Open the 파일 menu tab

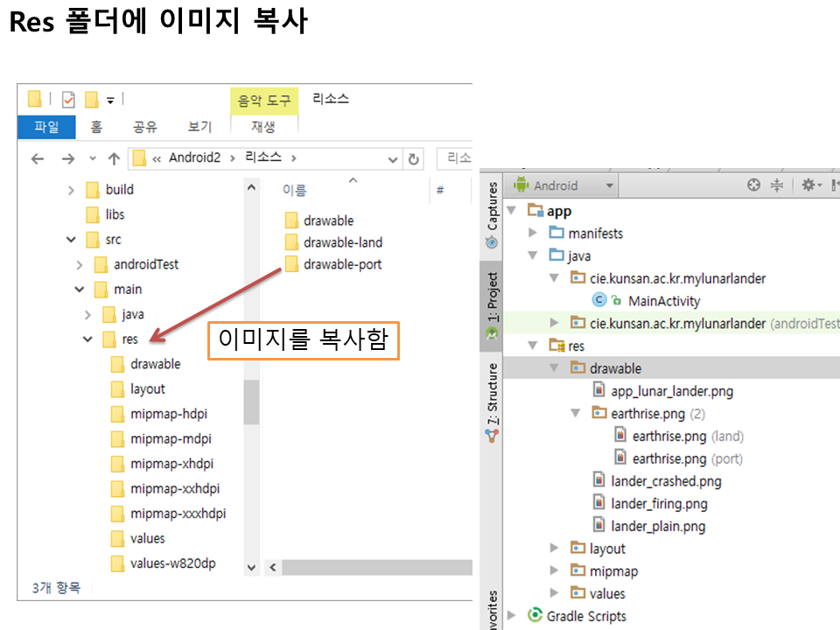click(x=46, y=127)
